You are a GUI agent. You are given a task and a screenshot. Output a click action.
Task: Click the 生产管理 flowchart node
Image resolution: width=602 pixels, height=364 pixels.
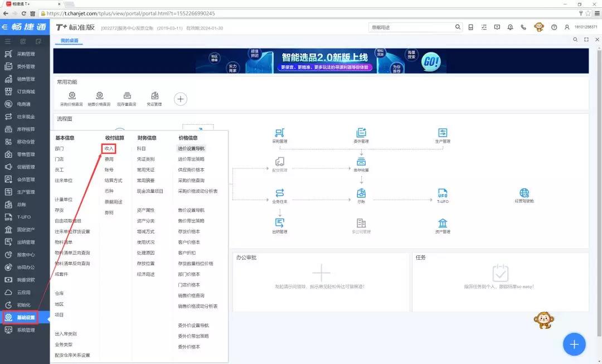[x=443, y=135]
